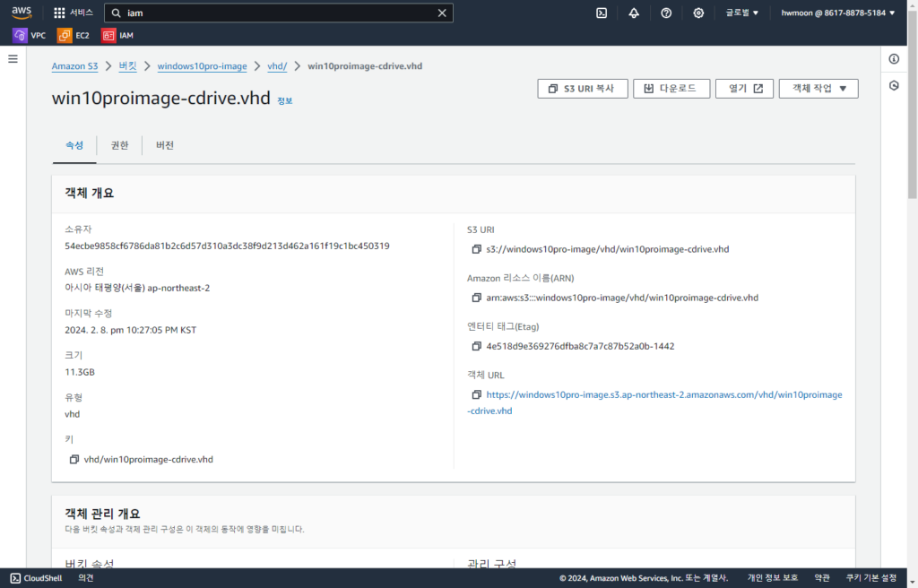918x588 pixels.
Task: Click the 객체 관리 개요 heading
Action: click(102, 514)
